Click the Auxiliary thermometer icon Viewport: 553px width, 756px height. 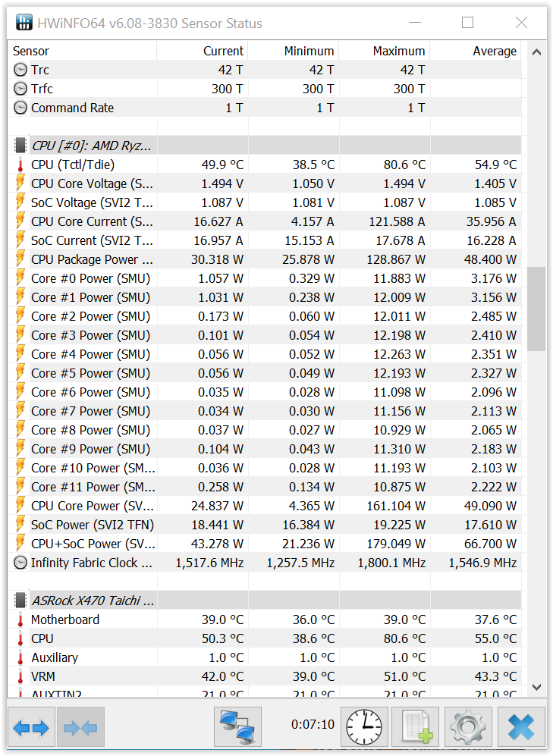pyautogui.click(x=20, y=657)
